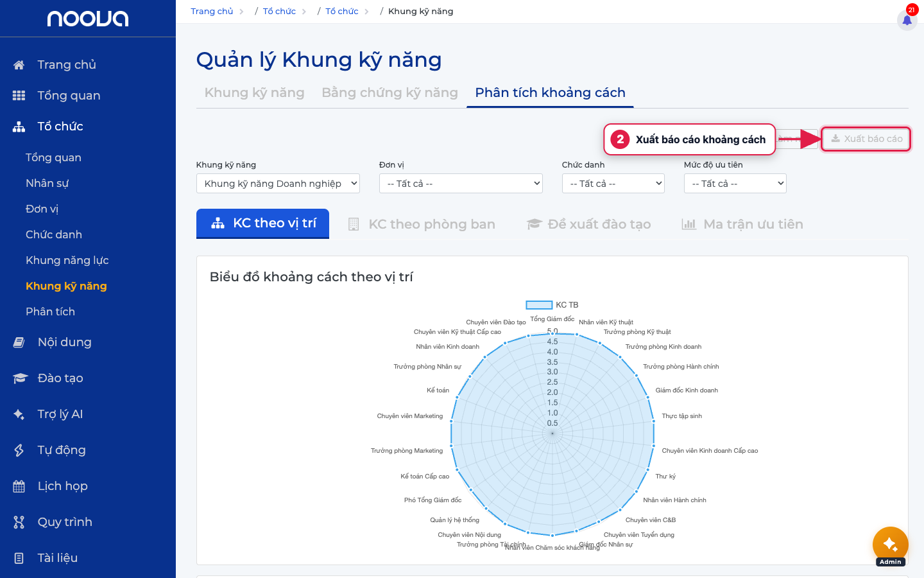
Task: Switch to KC theo phòng ban tab
Action: [422, 224]
